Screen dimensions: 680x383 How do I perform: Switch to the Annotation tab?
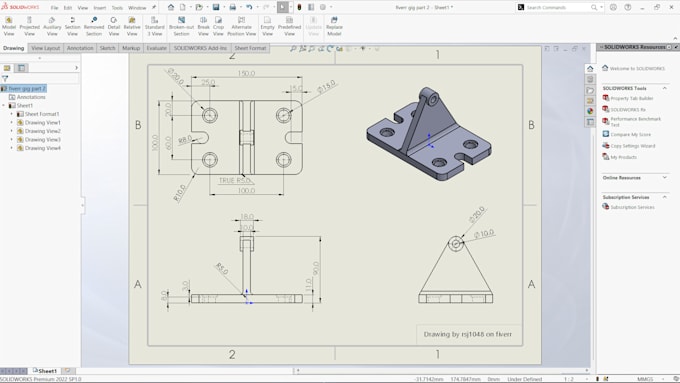(x=80, y=48)
